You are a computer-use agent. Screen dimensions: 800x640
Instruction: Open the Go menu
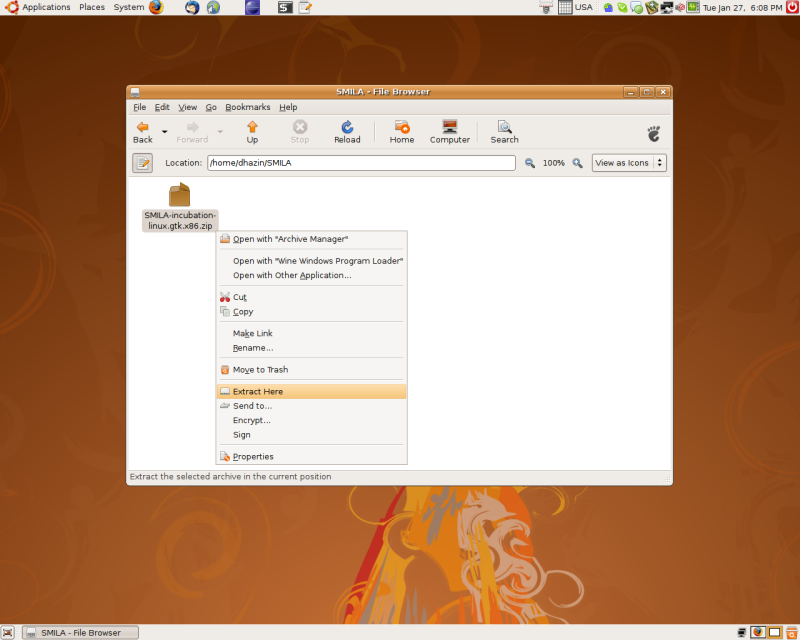click(x=211, y=107)
